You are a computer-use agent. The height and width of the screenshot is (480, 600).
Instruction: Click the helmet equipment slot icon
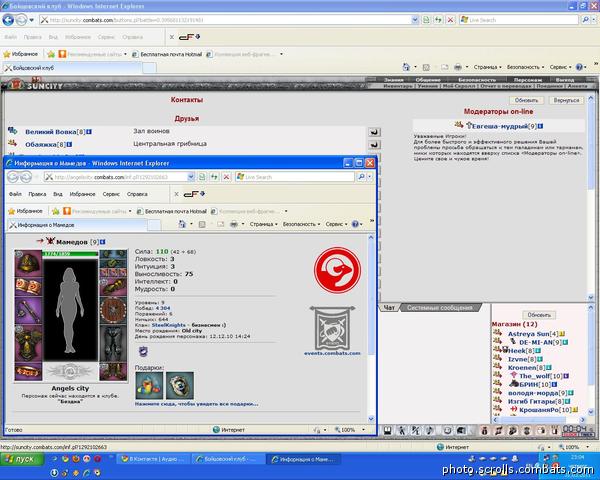(x=28, y=263)
